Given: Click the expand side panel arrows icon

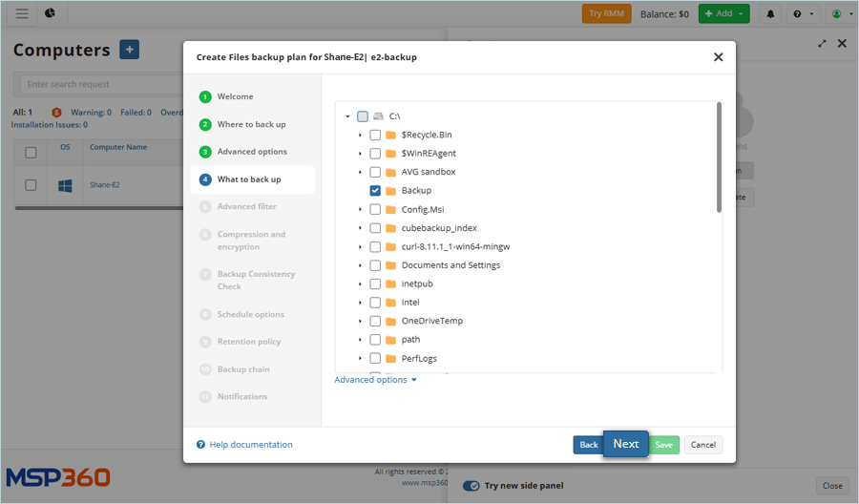Looking at the screenshot, I should 822,44.
